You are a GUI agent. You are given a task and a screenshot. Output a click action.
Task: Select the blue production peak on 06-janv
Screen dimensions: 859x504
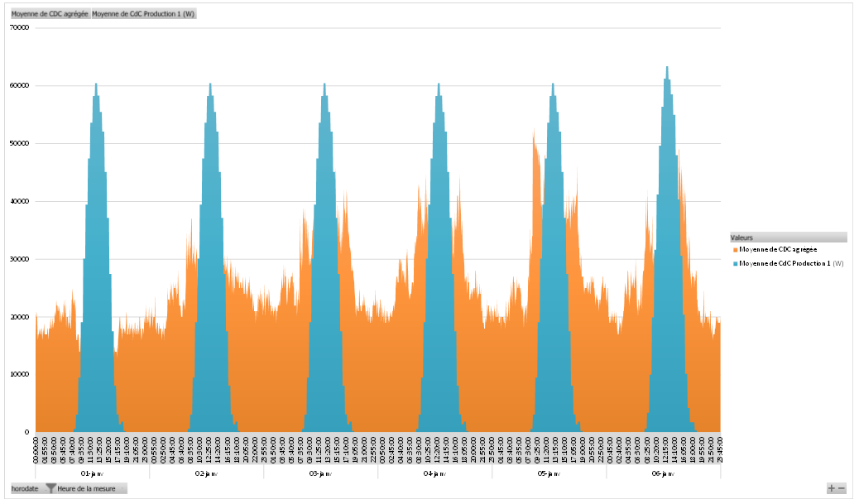pos(667,247)
